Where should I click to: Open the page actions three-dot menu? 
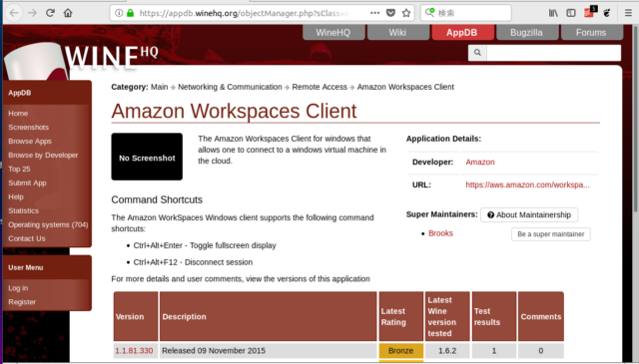[x=375, y=13]
